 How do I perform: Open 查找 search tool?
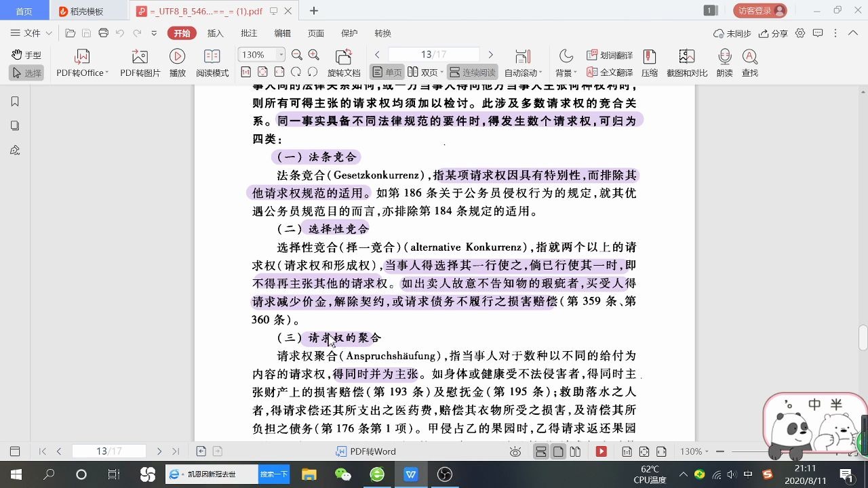(749, 64)
